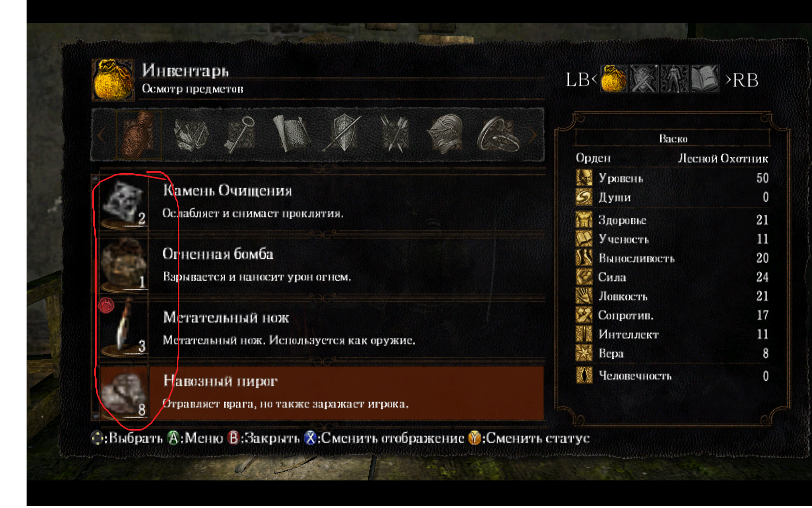Select the inventory bag tab near LB
The height and width of the screenshot is (508, 812).
tap(614, 79)
